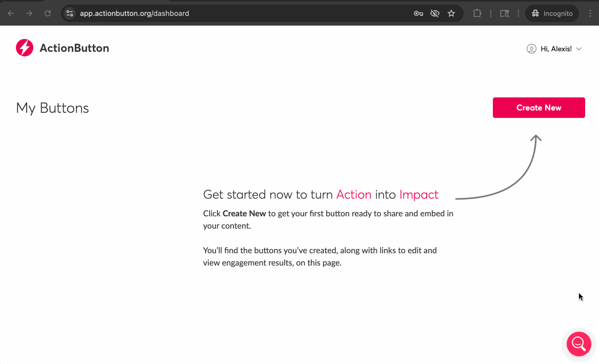Viewport: 599px width, 364px height.
Task: Toggle third-party cookie blocking eye icon
Action: pos(435,13)
